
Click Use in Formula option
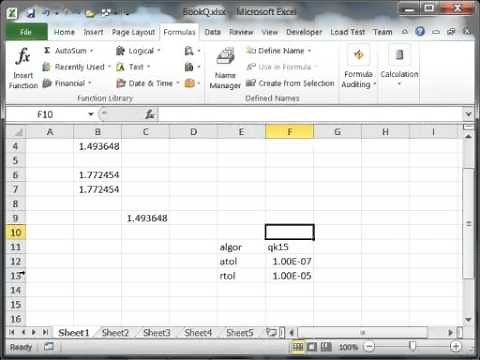click(x=282, y=67)
